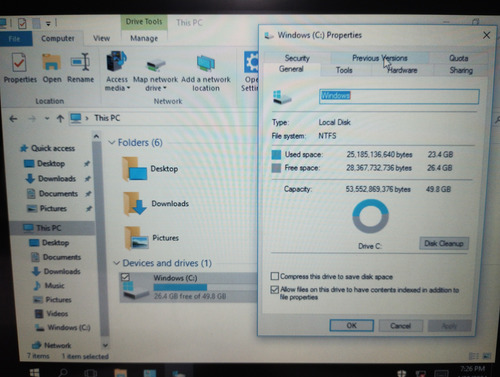Select Quick access in navigation pane
The height and width of the screenshot is (377, 500).
(47, 148)
